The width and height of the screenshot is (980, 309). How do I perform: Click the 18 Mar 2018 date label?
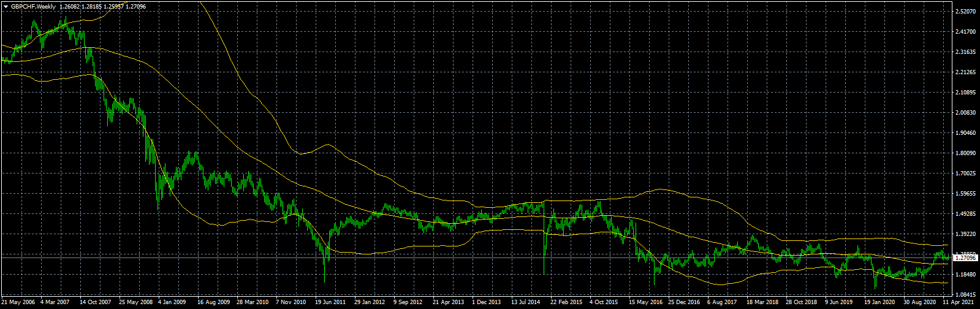762,302
